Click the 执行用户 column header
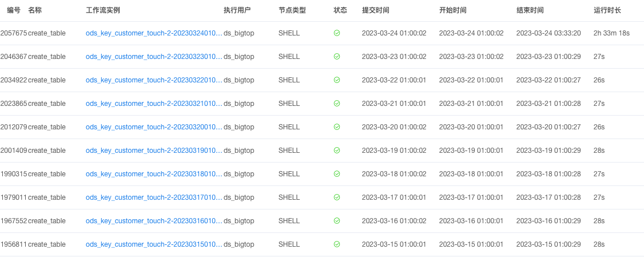This screenshot has height=257, width=644. point(237,10)
